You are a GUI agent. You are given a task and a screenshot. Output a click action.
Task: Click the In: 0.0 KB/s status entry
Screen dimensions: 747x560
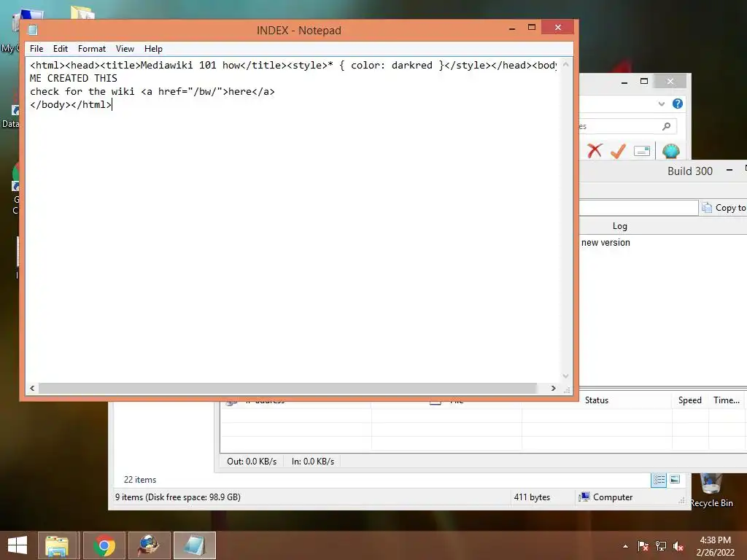313,462
